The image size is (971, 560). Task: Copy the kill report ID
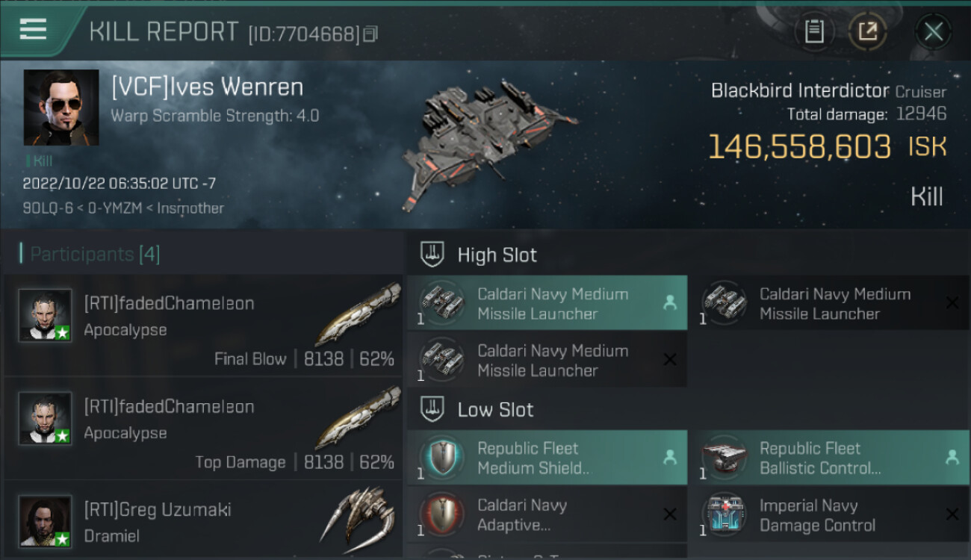tap(370, 34)
